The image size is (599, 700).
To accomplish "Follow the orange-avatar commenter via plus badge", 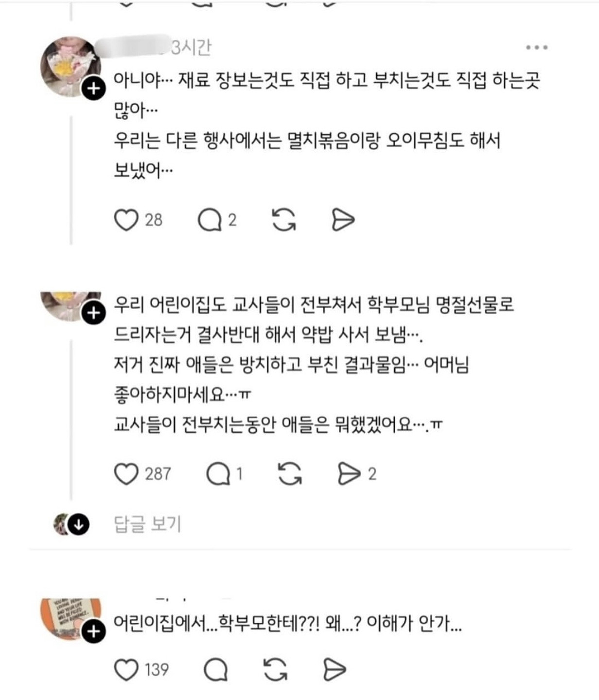I will [93, 631].
